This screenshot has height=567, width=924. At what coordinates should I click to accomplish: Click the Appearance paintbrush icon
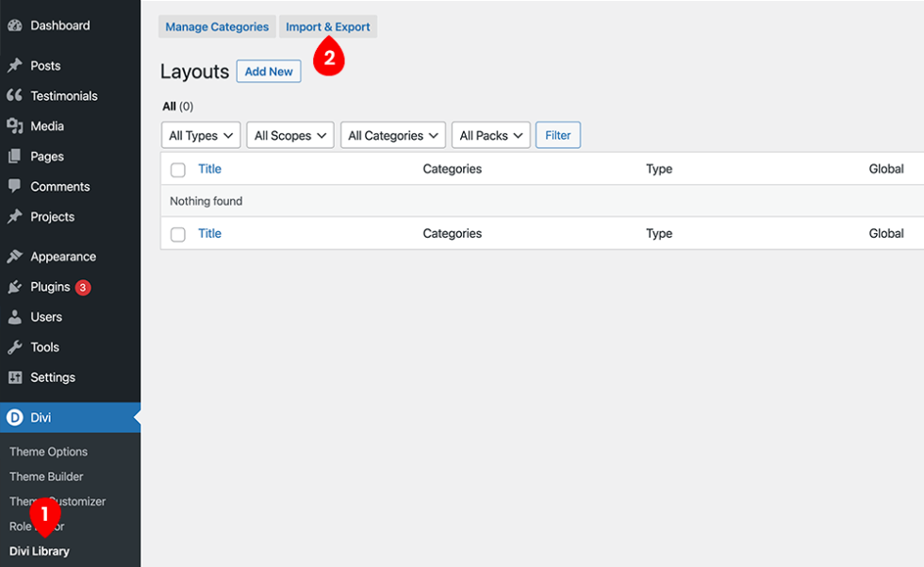point(15,257)
